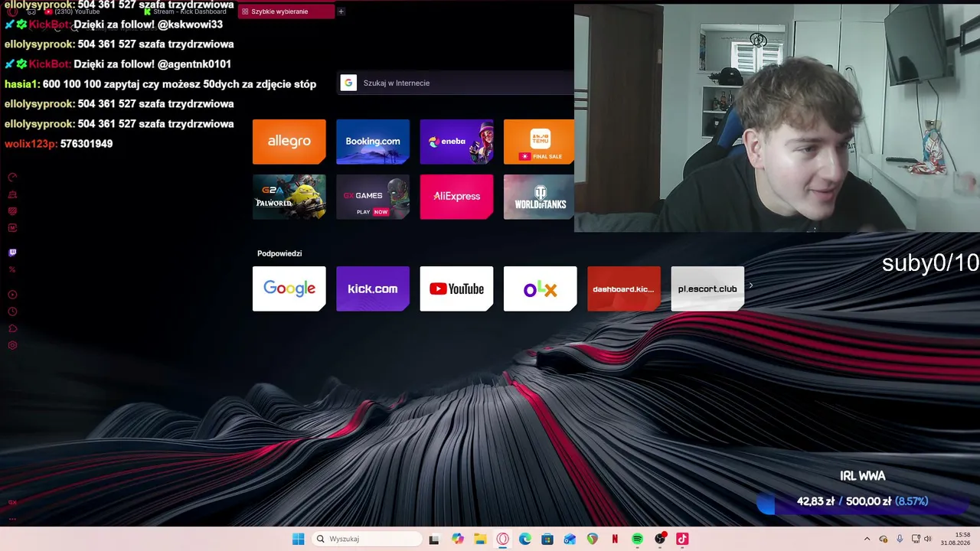Image resolution: width=980 pixels, height=551 pixels.
Task: Open Outlook from the taskbar
Action: click(x=570, y=539)
